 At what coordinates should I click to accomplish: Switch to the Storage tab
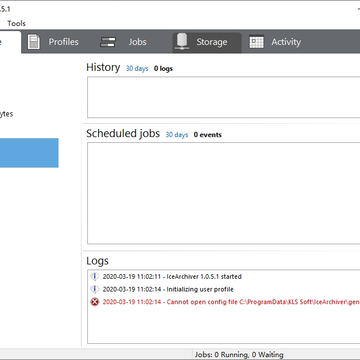[x=207, y=42]
